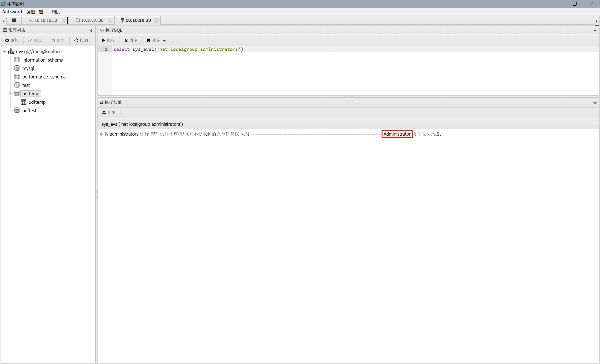The width and height of the screenshot is (600, 364).
Task: Close the terminal 10.10.10.30 tab
Action: (x=64, y=20)
